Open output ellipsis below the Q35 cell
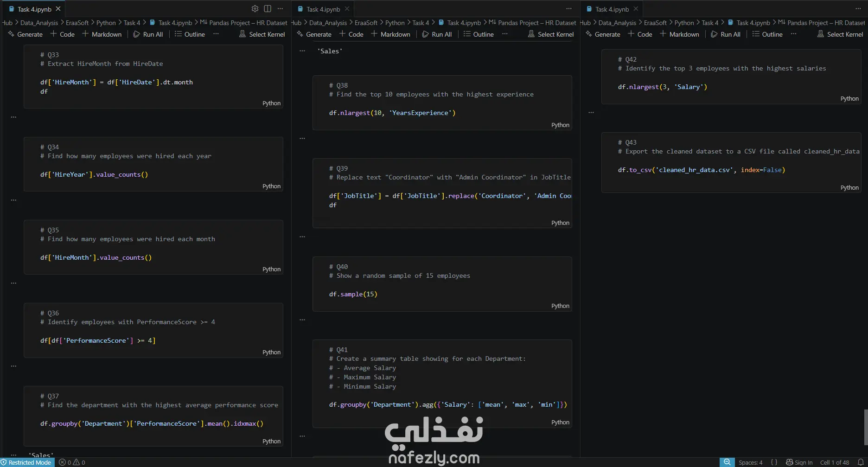The width and height of the screenshot is (868, 467). click(x=13, y=283)
